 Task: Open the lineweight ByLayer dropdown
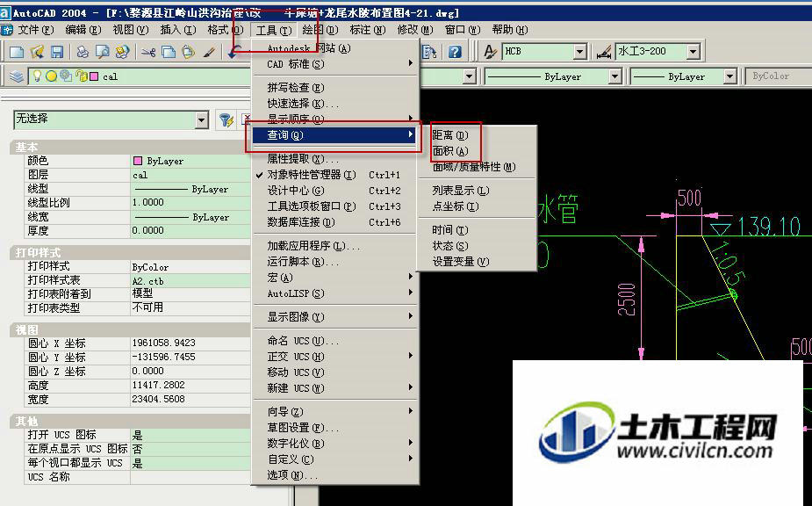tap(729, 76)
